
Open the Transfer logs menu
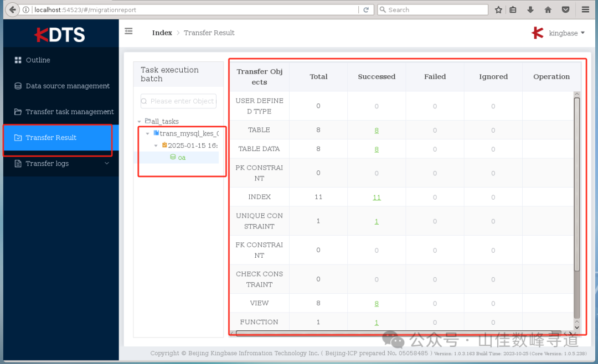61,164
